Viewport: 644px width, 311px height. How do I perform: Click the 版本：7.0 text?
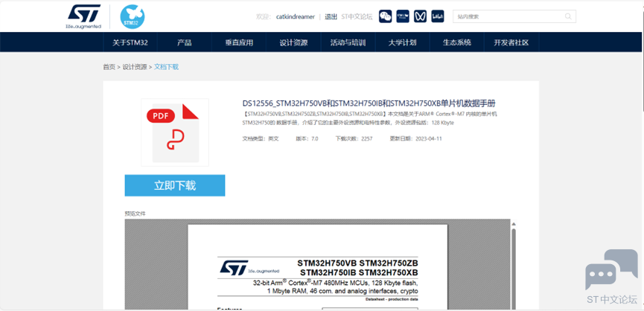click(x=307, y=138)
